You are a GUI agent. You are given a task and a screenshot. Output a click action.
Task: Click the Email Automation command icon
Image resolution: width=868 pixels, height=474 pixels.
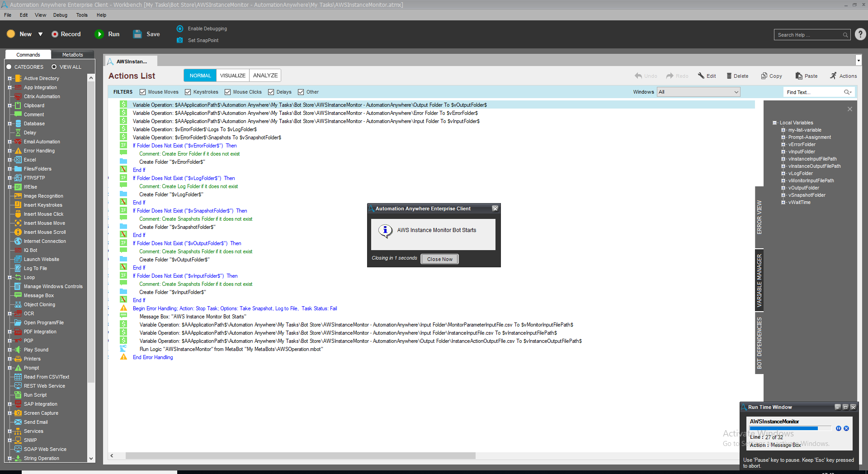tap(18, 142)
